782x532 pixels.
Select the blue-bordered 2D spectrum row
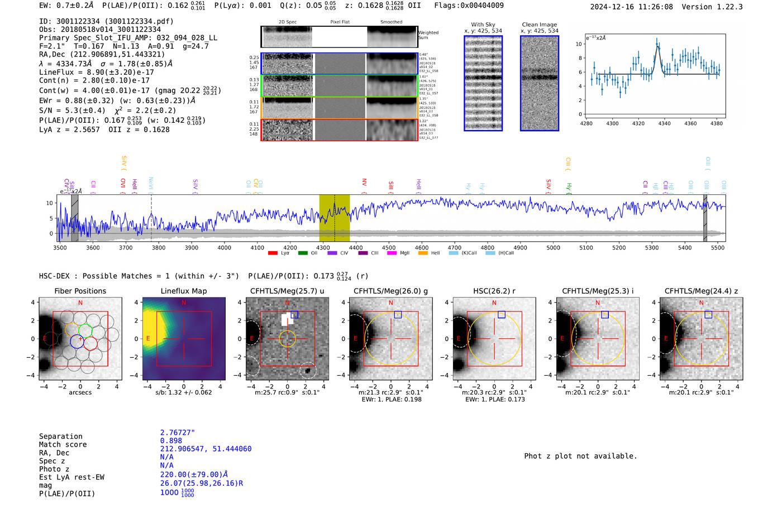[340, 64]
